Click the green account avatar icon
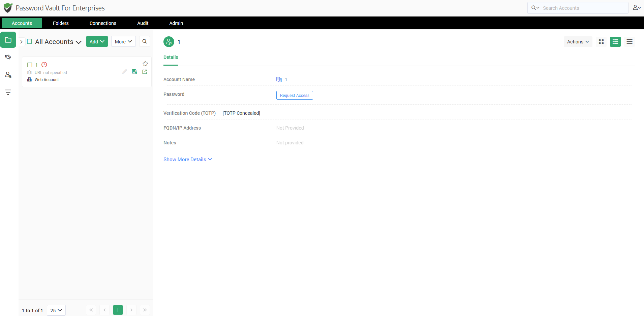 pyautogui.click(x=169, y=42)
